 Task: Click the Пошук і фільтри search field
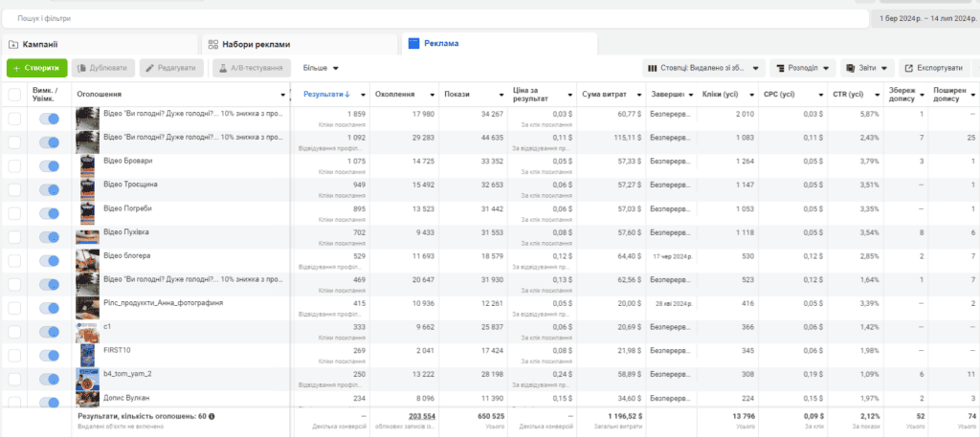click(x=435, y=19)
